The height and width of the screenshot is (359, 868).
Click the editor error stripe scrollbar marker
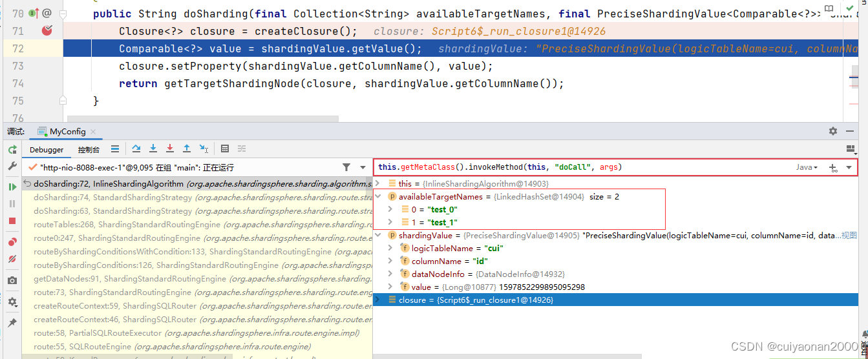(x=853, y=78)
